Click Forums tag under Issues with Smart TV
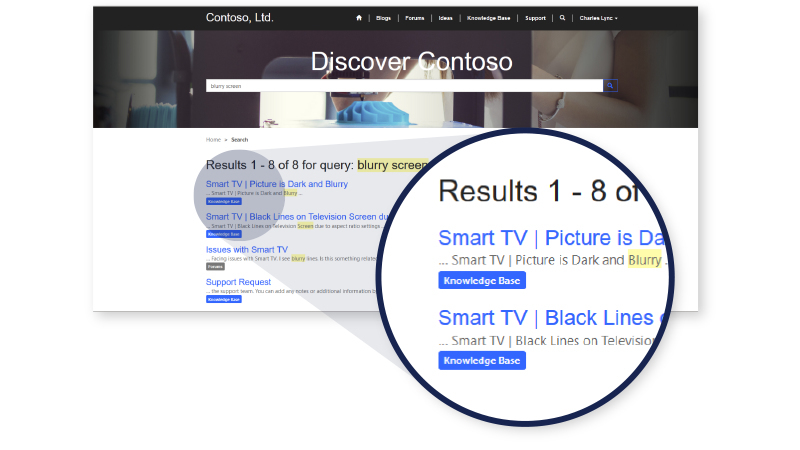Image resolution: width=800 pixels, height=450 pixels. pyautogui.click(x=215, y=267)
